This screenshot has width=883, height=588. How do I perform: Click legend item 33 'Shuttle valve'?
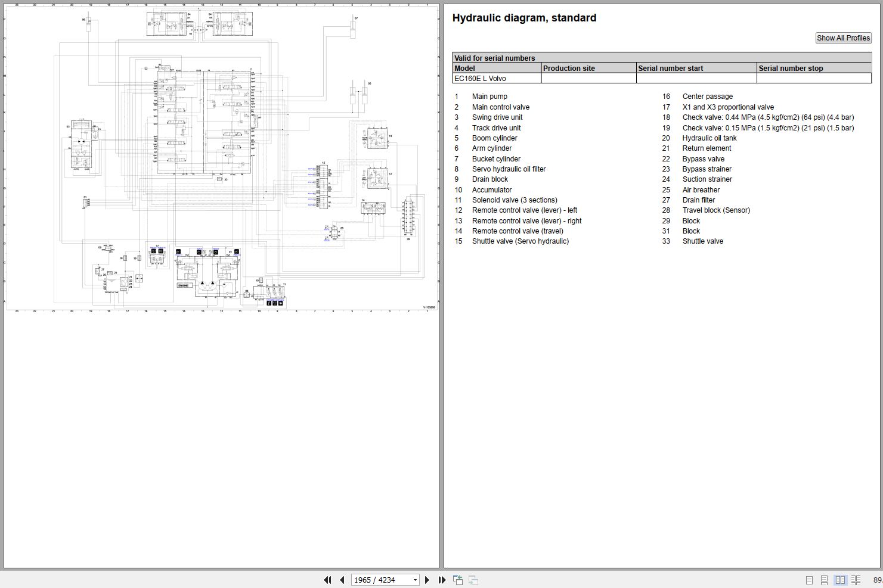point(703,241)
